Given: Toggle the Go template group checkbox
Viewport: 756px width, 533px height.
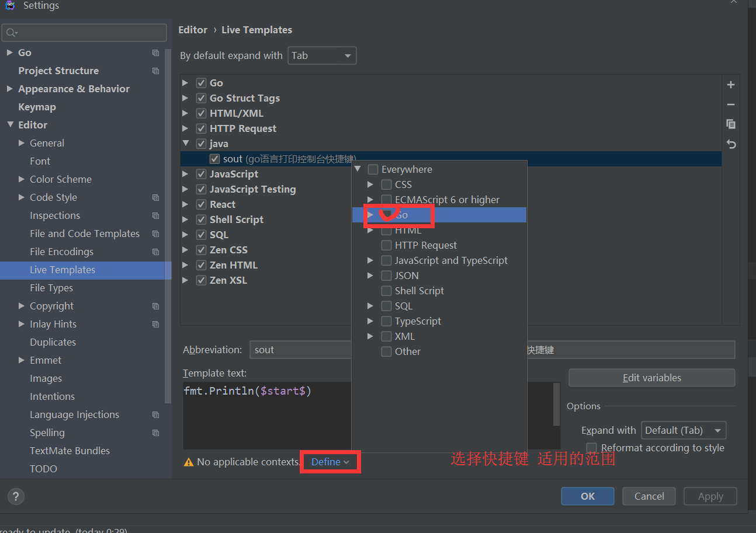Looking at the screenshot, I should 201,83.
